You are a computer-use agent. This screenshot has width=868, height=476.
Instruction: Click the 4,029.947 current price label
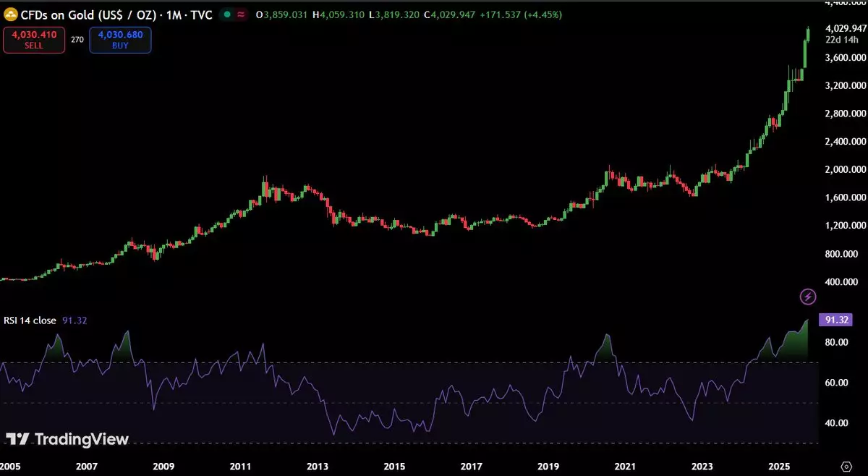point(845,28)
